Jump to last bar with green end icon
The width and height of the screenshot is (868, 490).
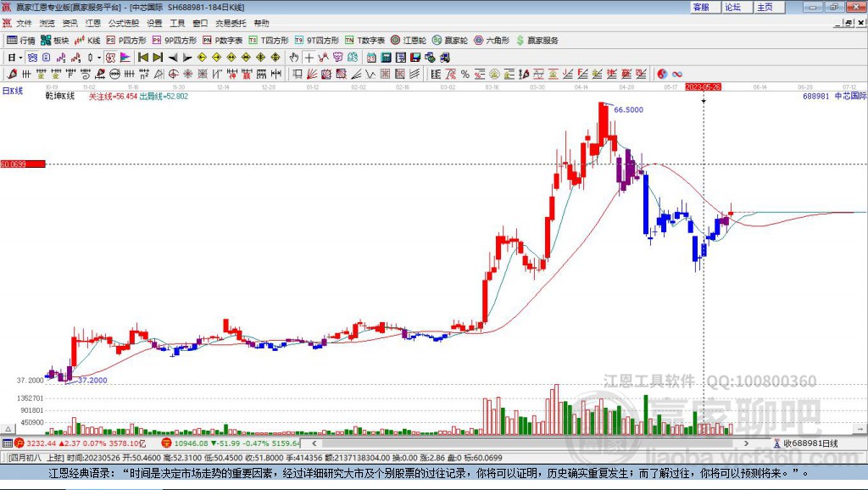[x=158, y=58]
